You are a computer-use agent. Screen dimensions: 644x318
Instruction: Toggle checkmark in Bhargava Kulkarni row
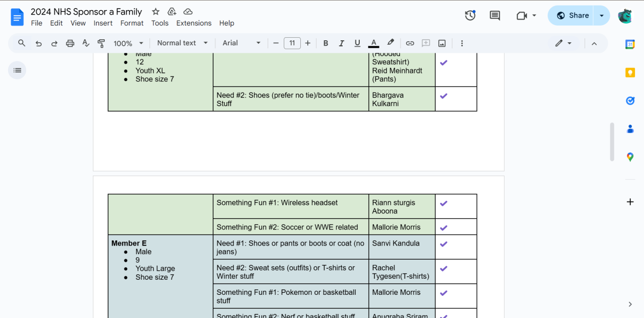(443, 96)
